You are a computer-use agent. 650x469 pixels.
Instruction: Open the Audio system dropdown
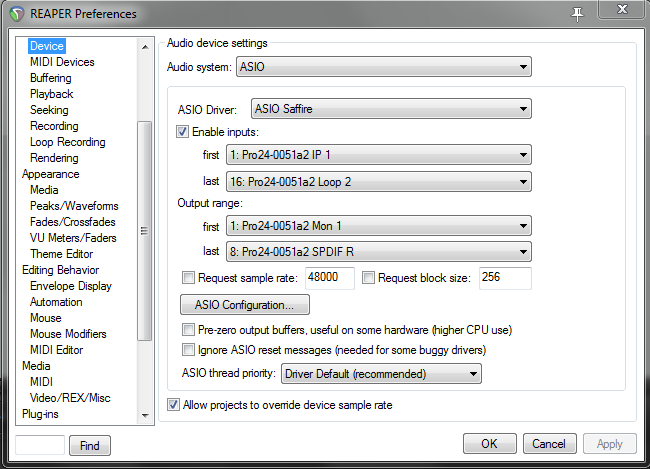pyautogui.click(x=383, y=68)
